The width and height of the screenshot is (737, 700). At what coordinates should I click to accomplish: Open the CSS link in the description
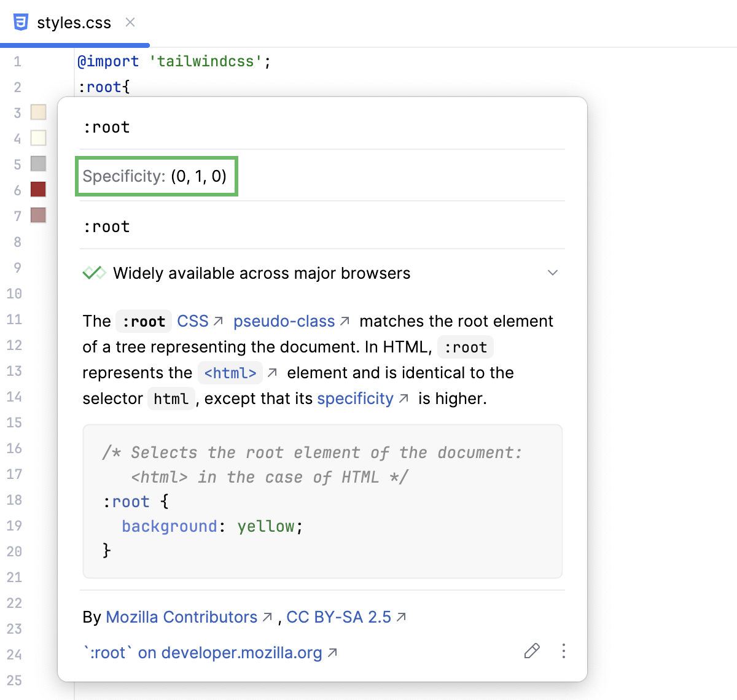click(192, 321)
